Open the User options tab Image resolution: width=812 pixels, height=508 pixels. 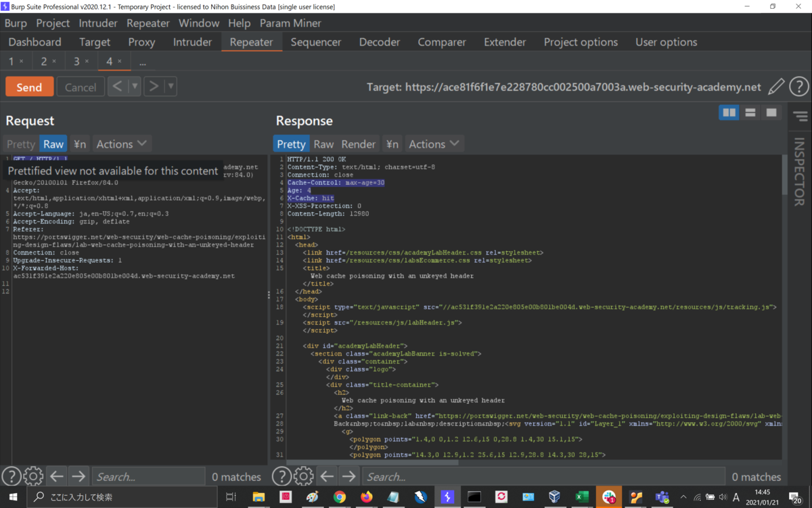(666, 42)
